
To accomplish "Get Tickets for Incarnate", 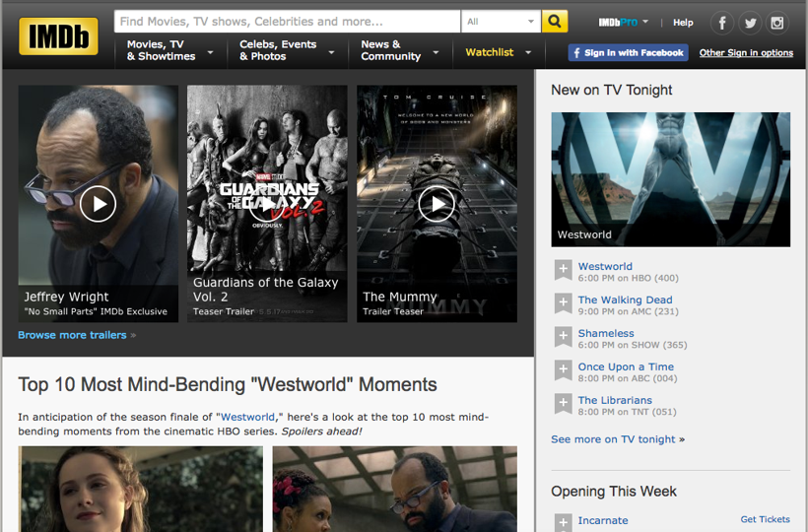I will [766, 519].
